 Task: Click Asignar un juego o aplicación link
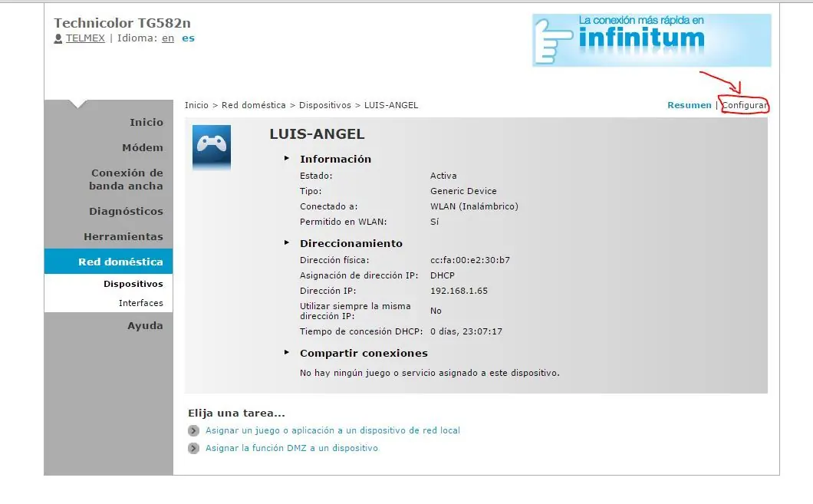tap(333, 430)
